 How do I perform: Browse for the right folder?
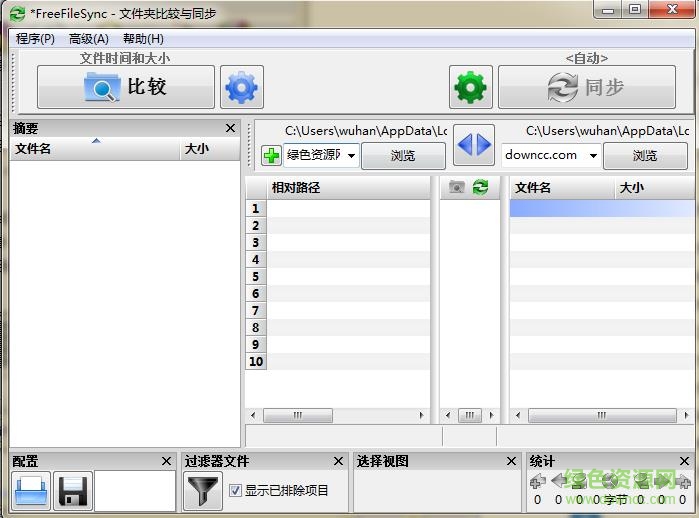pyautogui.click(x=645, y=156)
